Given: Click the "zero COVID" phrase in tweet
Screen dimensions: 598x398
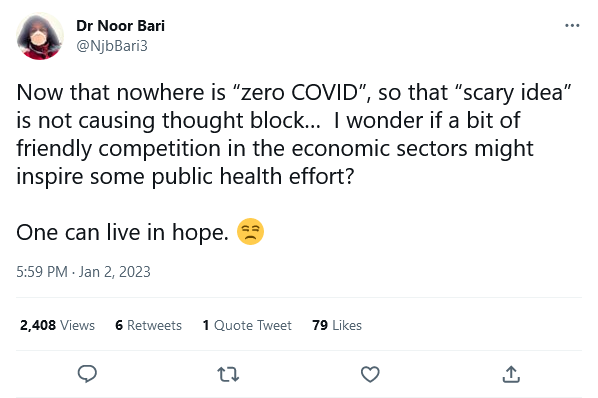Looking at the screenshot, I should point(301,92).
